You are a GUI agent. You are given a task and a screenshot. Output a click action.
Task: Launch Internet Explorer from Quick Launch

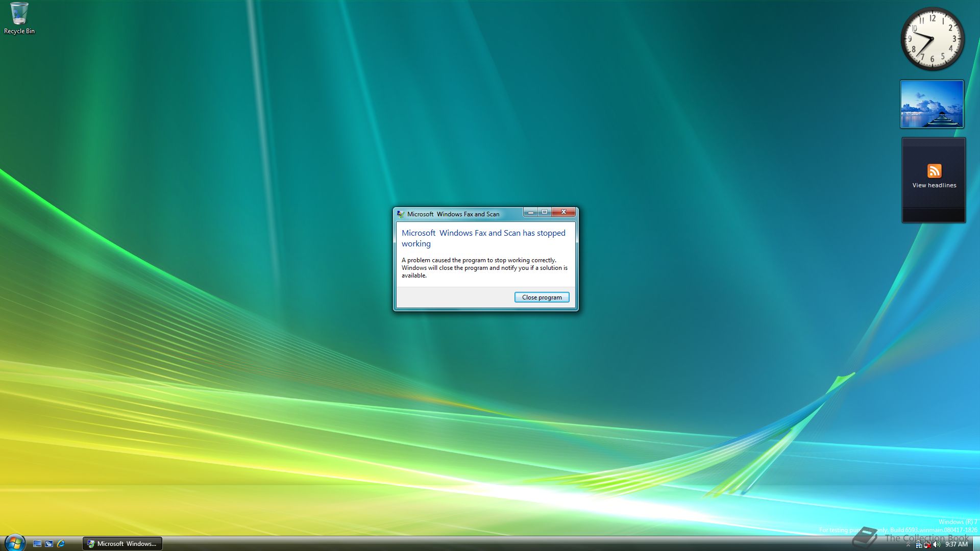pyautogui.click(x=61, y=544)
